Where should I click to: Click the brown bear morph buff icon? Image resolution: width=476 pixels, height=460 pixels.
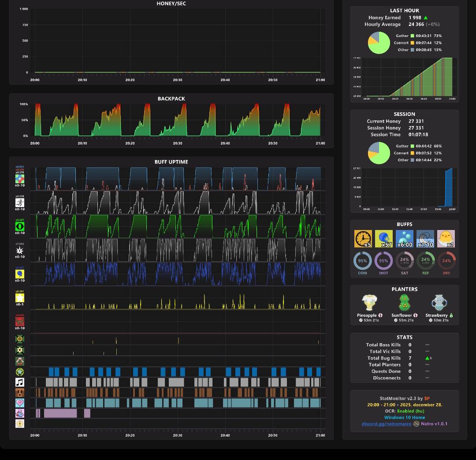tap(20, 393)
